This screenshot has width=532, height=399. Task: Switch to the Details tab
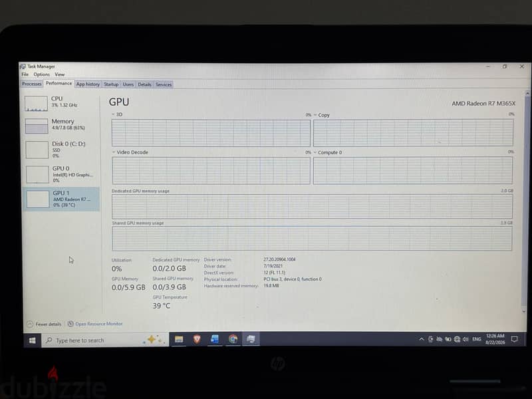coord(144,84)
